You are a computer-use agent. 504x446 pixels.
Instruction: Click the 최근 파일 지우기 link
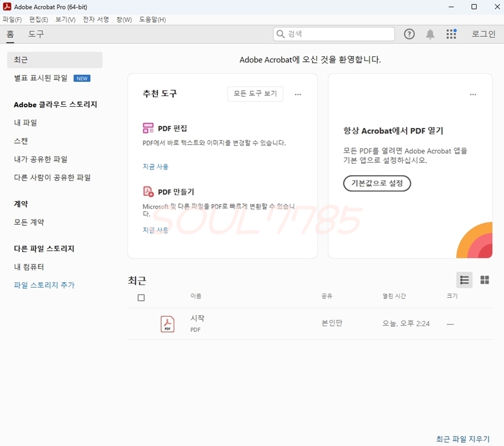pos(462,439)
